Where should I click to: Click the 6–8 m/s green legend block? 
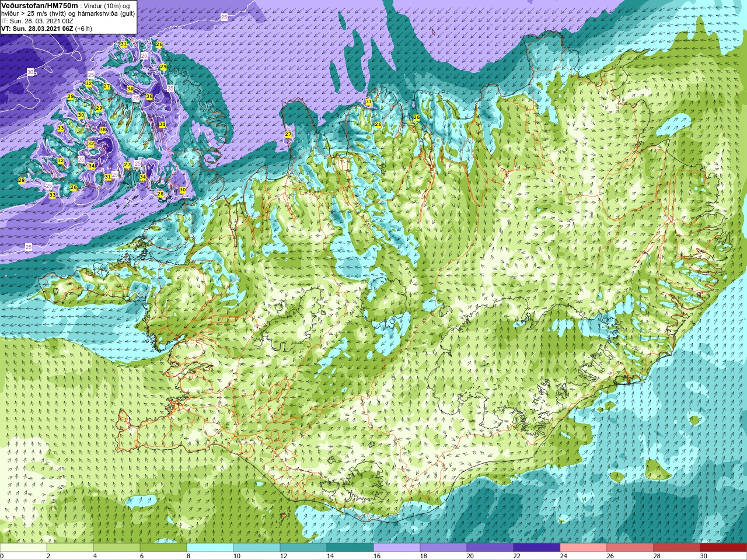click(163, 548)
